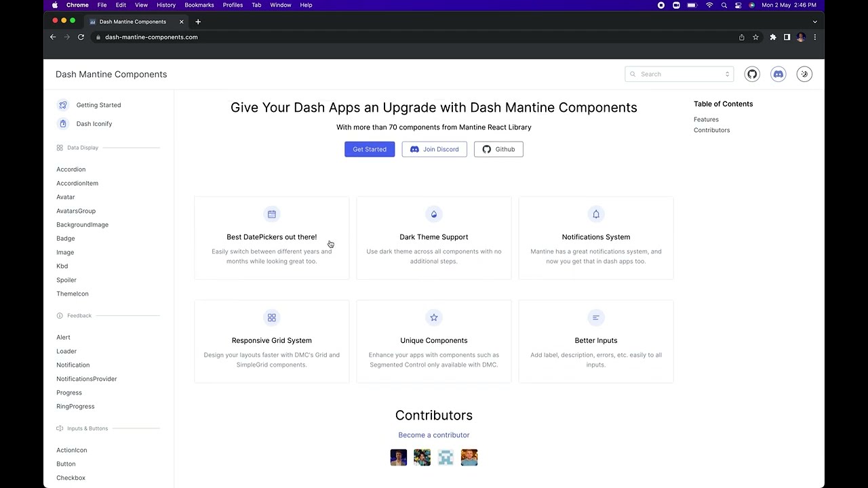
Task: Open the History menu
Action: tap(166, 5)
